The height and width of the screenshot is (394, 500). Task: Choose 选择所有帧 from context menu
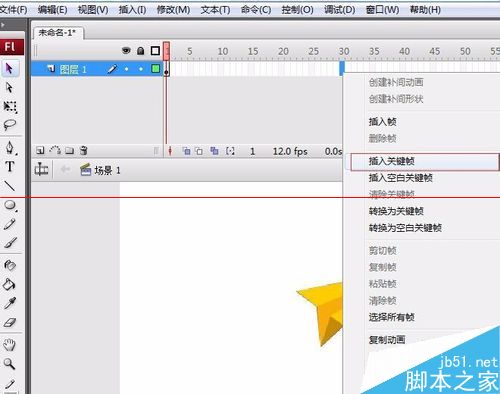[x=391, y=317]
